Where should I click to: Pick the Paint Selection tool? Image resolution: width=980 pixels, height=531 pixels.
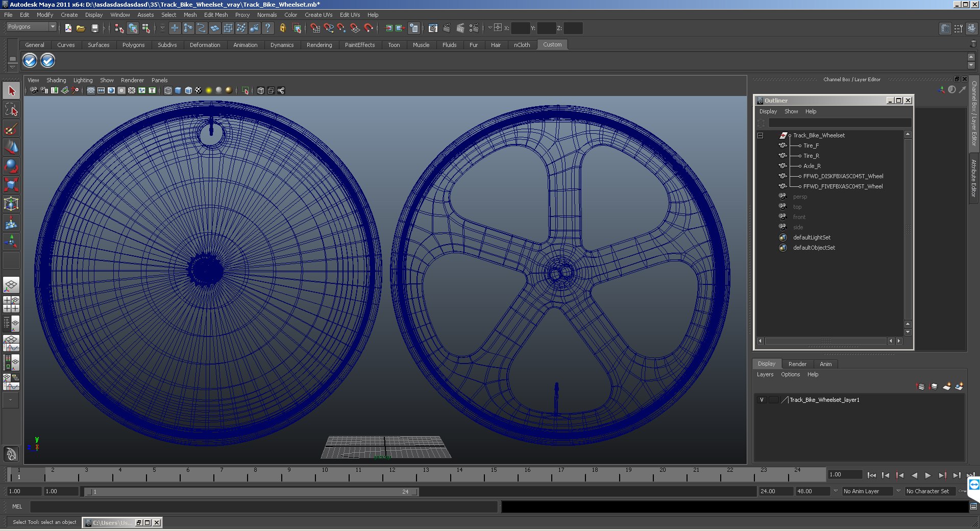pos(11,129)
